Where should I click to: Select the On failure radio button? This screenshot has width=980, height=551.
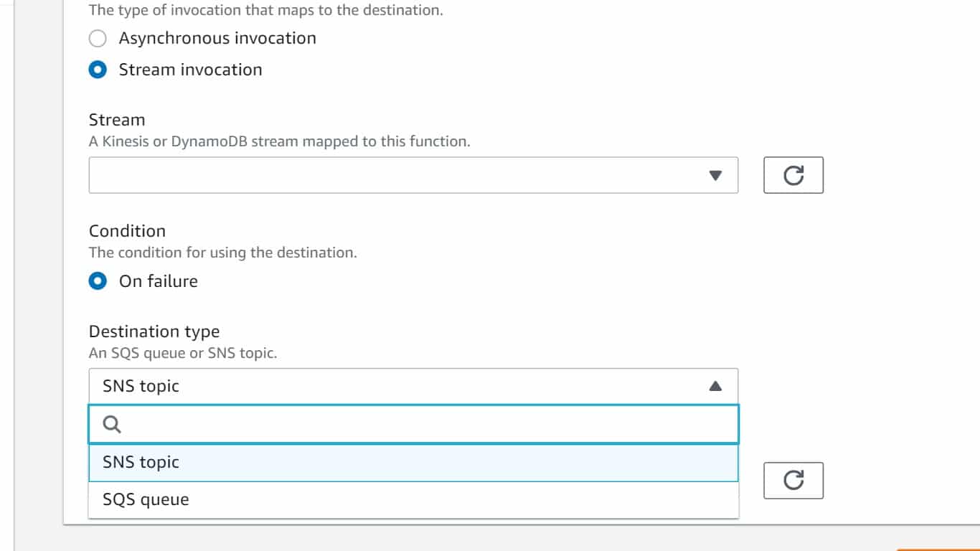pos(98,281)
